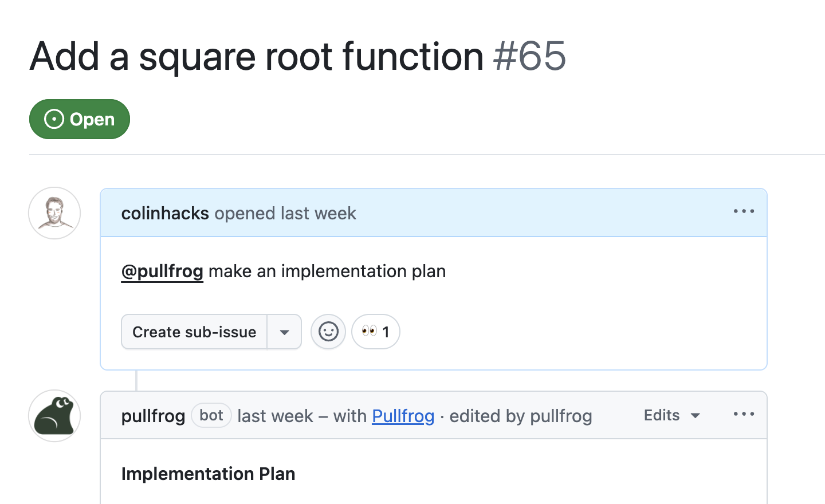Screen dimensions: 825x504
Task: Open the add reaction smiley picker
Action: [328, 332]
